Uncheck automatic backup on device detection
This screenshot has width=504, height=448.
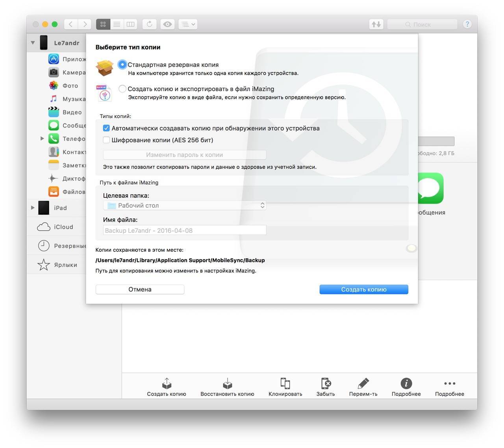(x=106, y=128)
